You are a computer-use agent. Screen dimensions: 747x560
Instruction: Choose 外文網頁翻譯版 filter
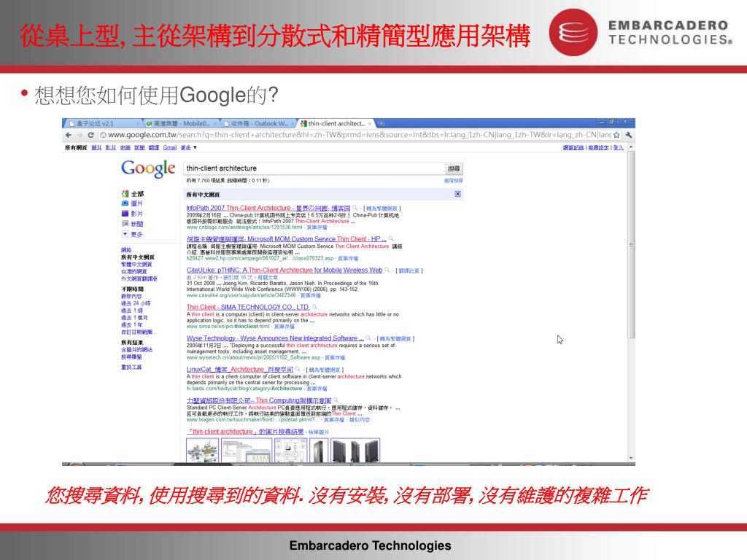pos(139,279)
